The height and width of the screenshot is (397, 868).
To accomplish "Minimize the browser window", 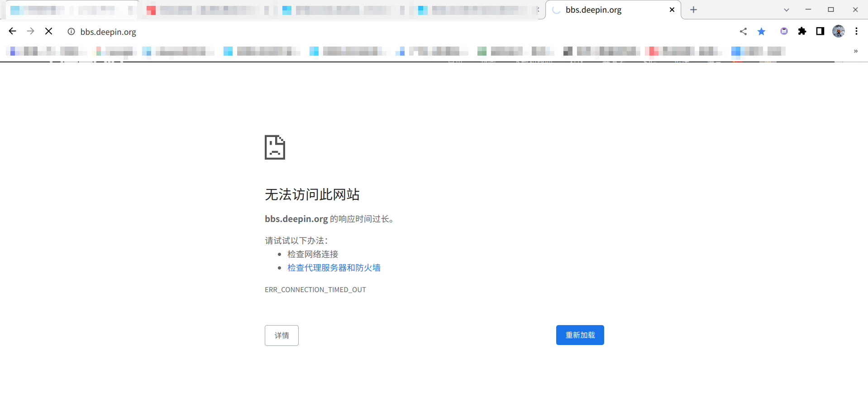I will pyautogui.click(x=808, y=9).
